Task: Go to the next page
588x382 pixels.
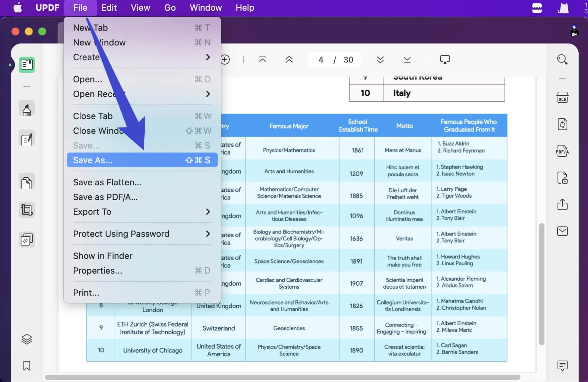Action: [380, 60]
